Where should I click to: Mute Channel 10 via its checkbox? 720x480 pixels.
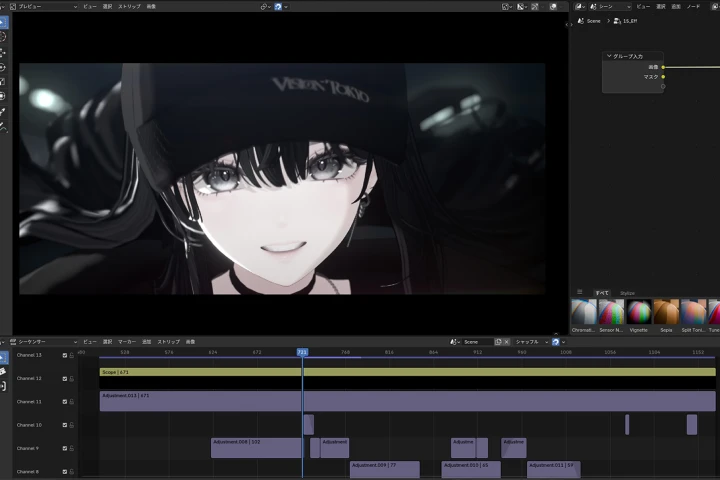pos(65,425)
